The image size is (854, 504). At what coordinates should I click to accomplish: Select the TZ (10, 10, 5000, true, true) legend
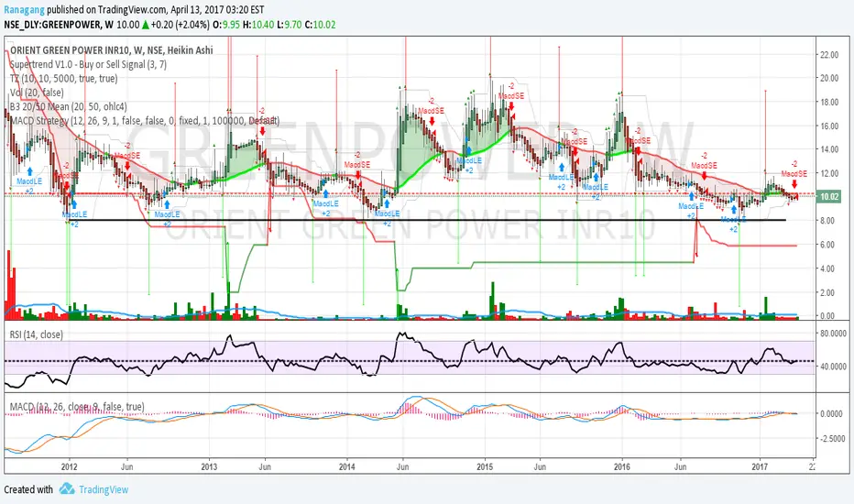tap(64, 79)
